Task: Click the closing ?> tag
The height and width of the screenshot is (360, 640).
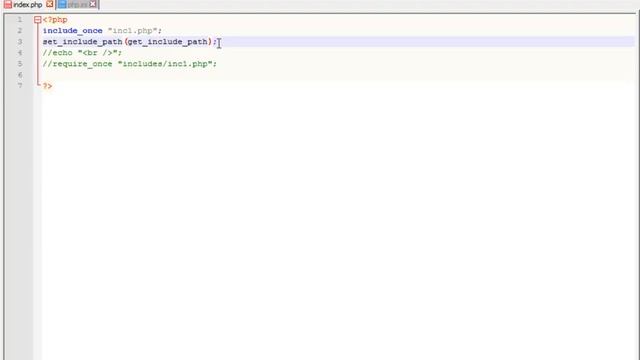Action: click(x=47, y=86)
